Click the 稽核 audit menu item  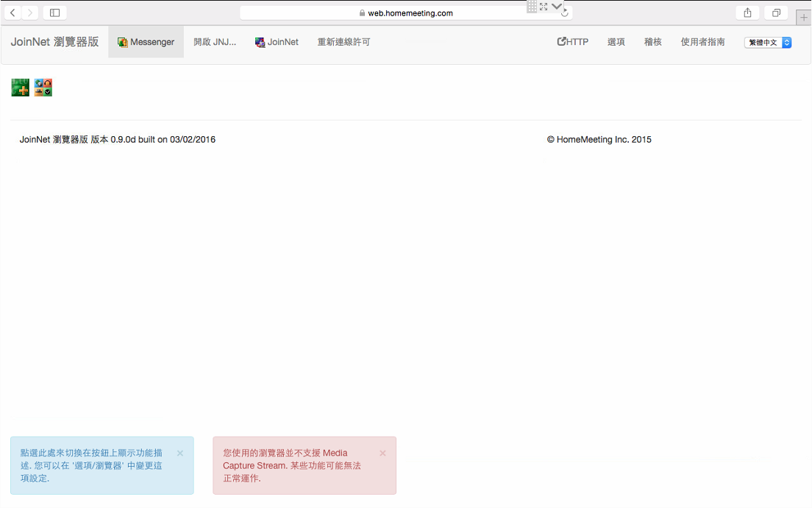point(653,42)
